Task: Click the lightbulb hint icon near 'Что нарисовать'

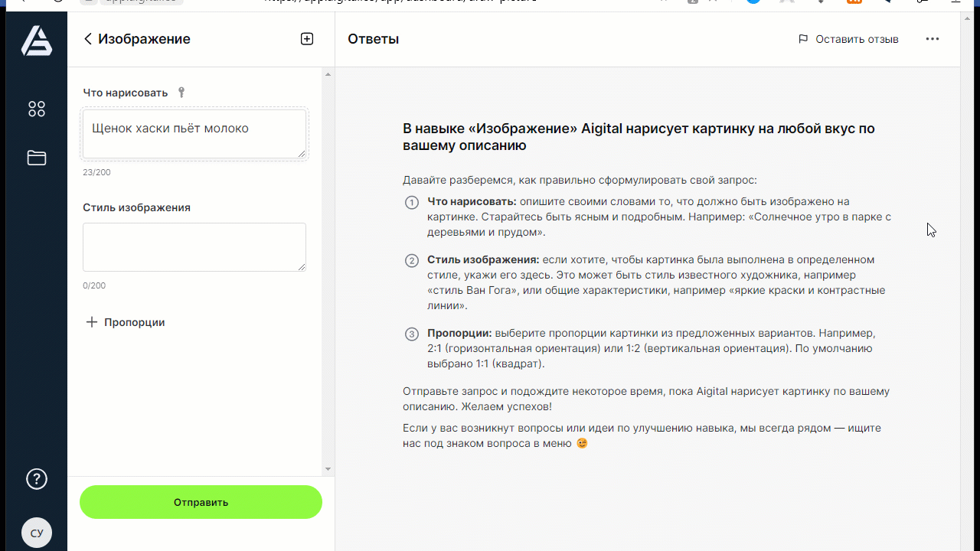Action: (181, 92)
